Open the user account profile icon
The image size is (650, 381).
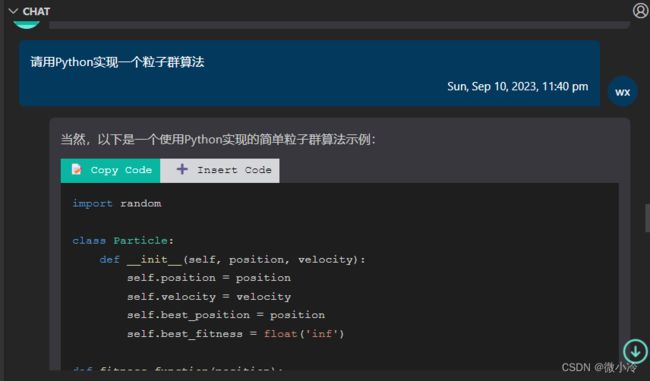click(641, 10)
